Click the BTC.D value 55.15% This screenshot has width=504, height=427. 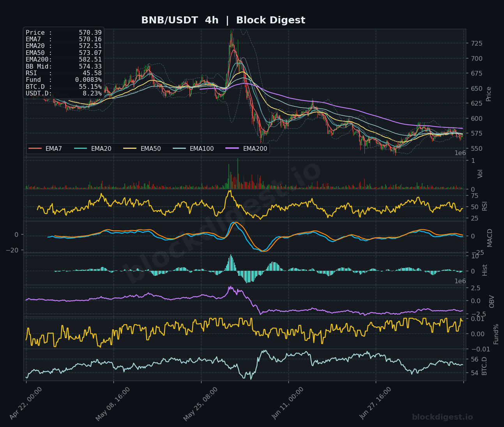point(90,87)
